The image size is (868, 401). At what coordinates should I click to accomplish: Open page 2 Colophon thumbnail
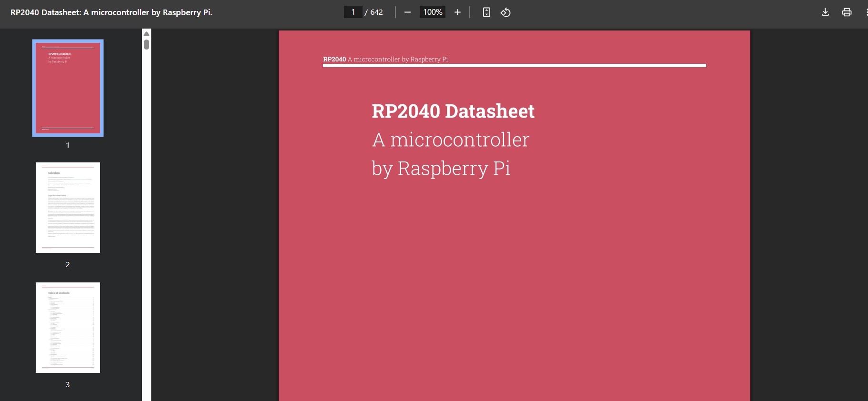pos(68,208)
